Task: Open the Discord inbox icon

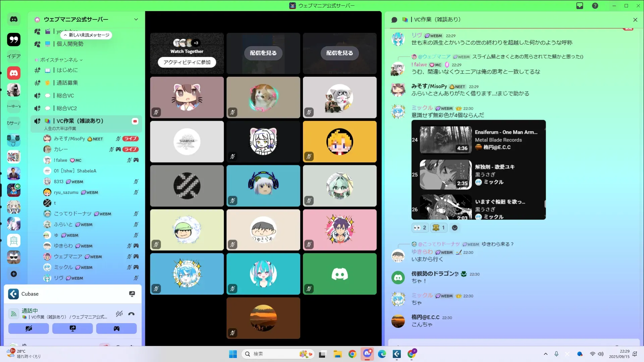Action: pos(580,6)
